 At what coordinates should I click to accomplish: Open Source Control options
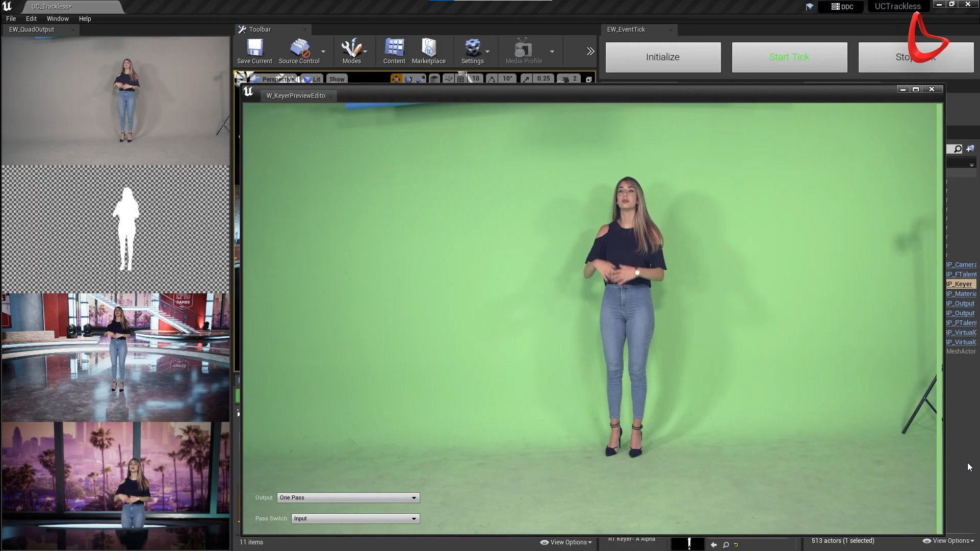(x=323, y=51)
